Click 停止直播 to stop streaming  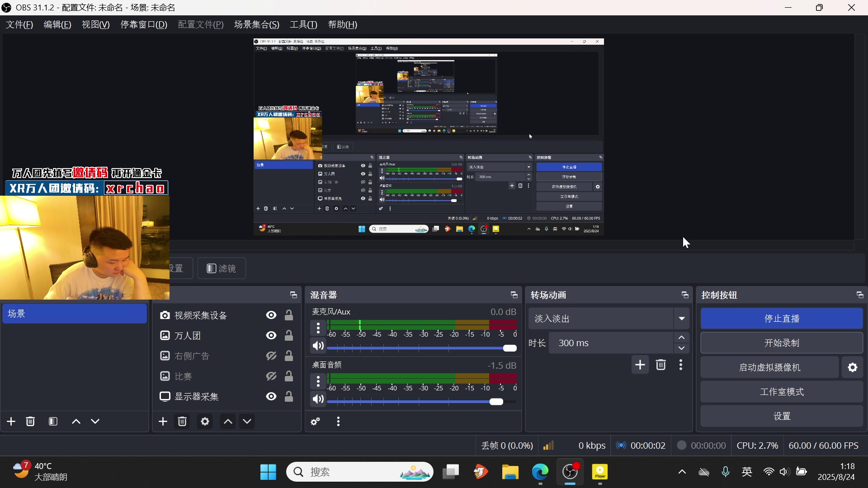[782, 319]
